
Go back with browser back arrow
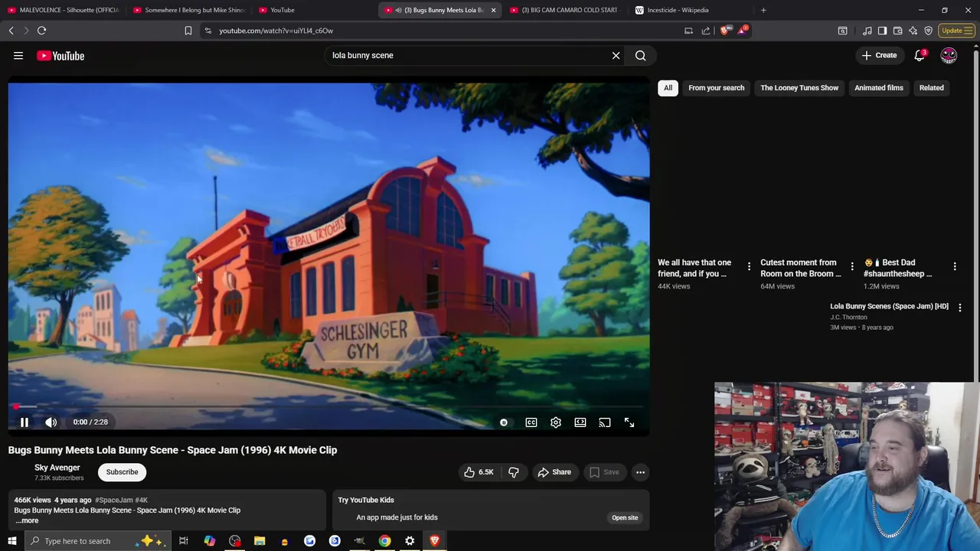(x=11, y=31)
